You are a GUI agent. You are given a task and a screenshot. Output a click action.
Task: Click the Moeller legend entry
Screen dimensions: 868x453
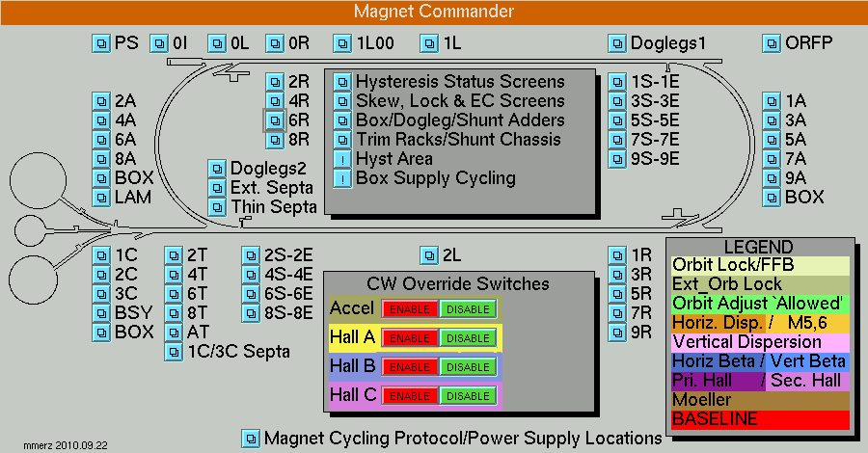pos(760,400)
